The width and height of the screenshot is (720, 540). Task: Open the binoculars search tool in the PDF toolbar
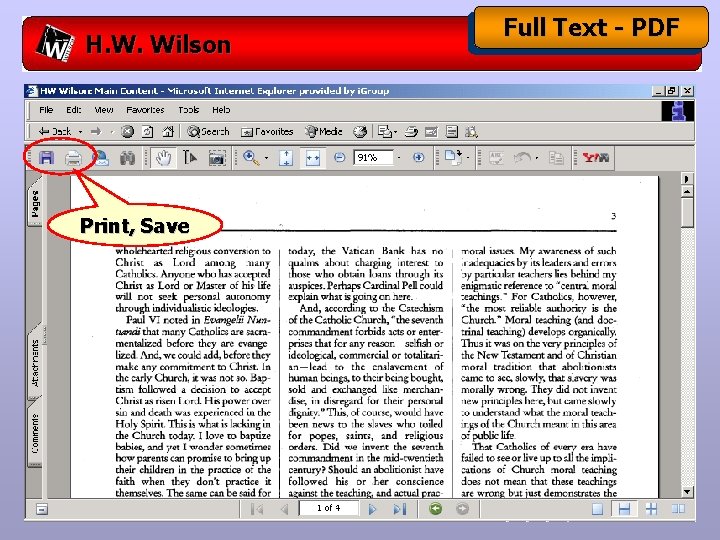pyautogui.click(x=128, y=158)
